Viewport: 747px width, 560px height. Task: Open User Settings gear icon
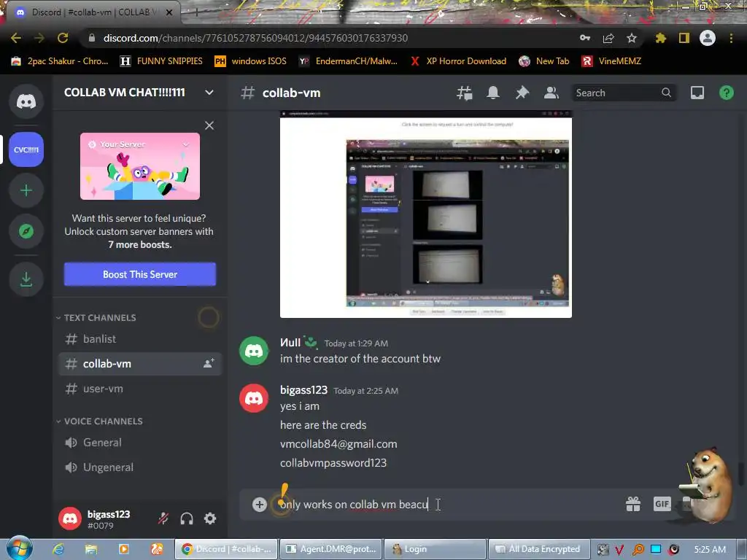click(210, 518)
